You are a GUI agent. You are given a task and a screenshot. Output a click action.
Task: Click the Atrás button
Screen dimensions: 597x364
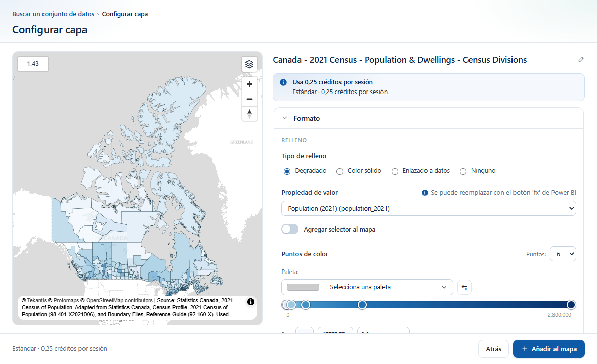(x=493, y=349)
